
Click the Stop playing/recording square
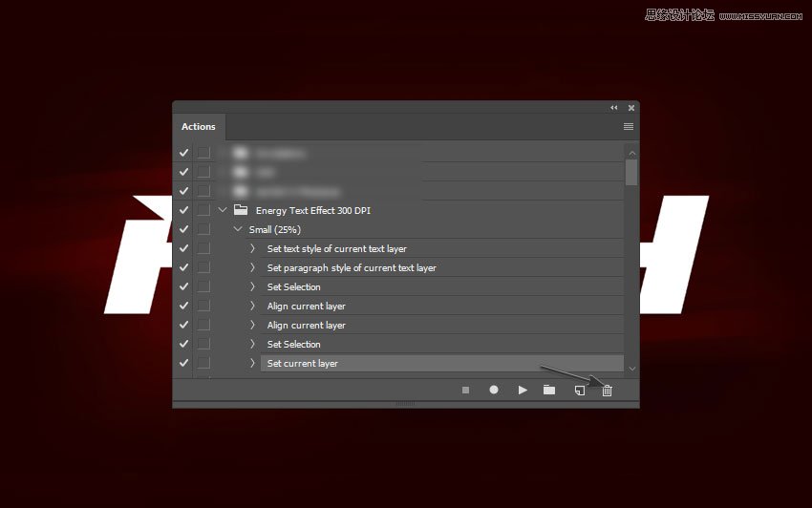pyautogui.click(x=466, y=391)
